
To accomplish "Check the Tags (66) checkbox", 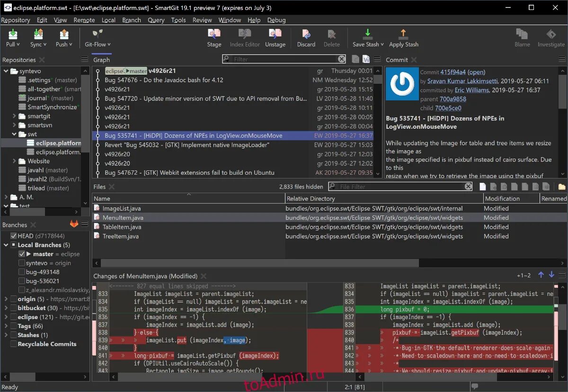I will click(14, 326).
